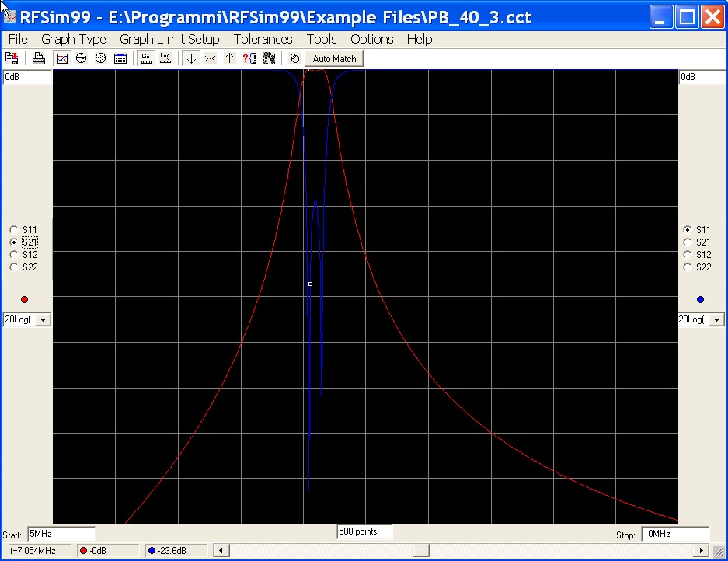The height and width of the screenshot is (561, 728).
Task: Select left S11 radio button
Action: coord(13,230)
